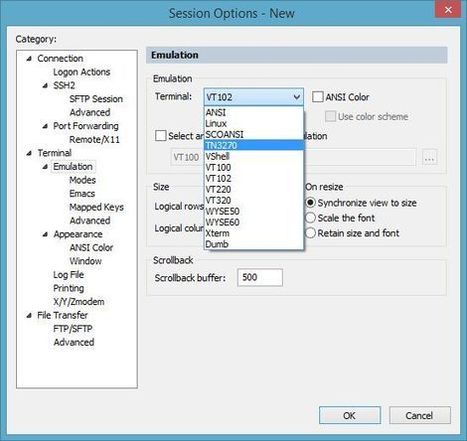Open the Terminal type combo box arrow
This screenshot has height=441, width=467.
pyautogui.click(x=296, y=97)
